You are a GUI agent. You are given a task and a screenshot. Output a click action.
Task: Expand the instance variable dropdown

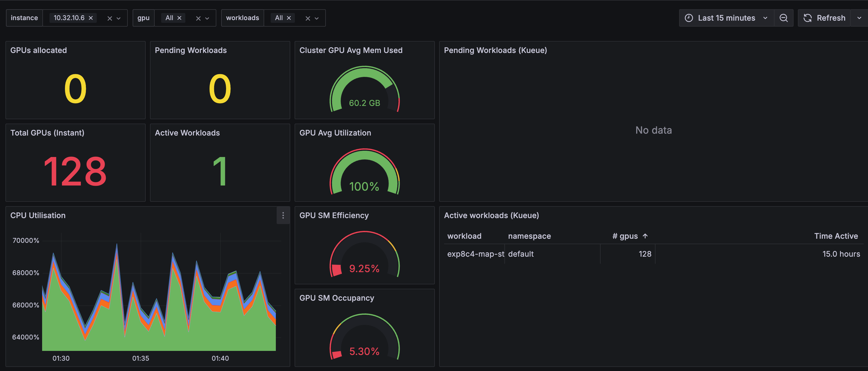118,18
